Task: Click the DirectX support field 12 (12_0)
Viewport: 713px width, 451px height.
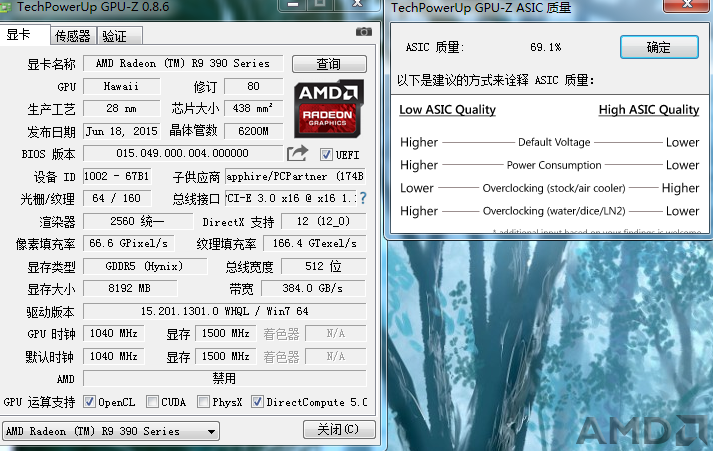Action: (x=324, y=221)
